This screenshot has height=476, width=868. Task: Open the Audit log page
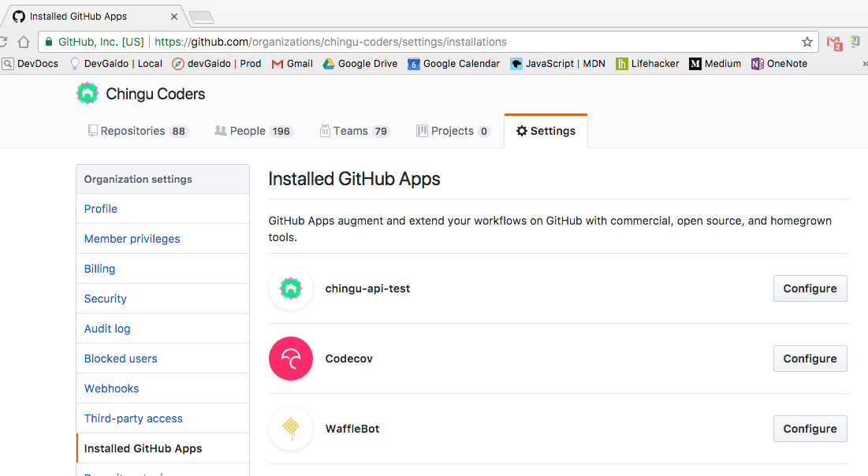tap(107, 329)
